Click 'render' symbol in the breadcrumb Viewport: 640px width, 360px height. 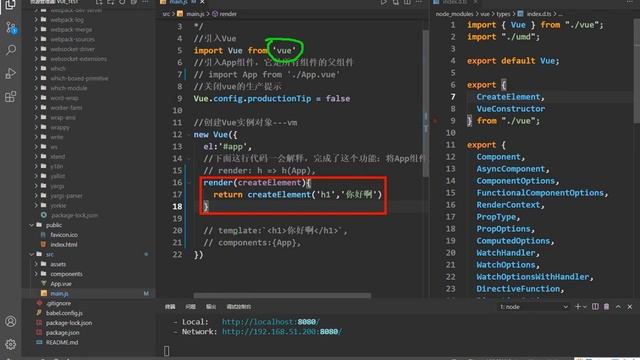pos(228,14)
